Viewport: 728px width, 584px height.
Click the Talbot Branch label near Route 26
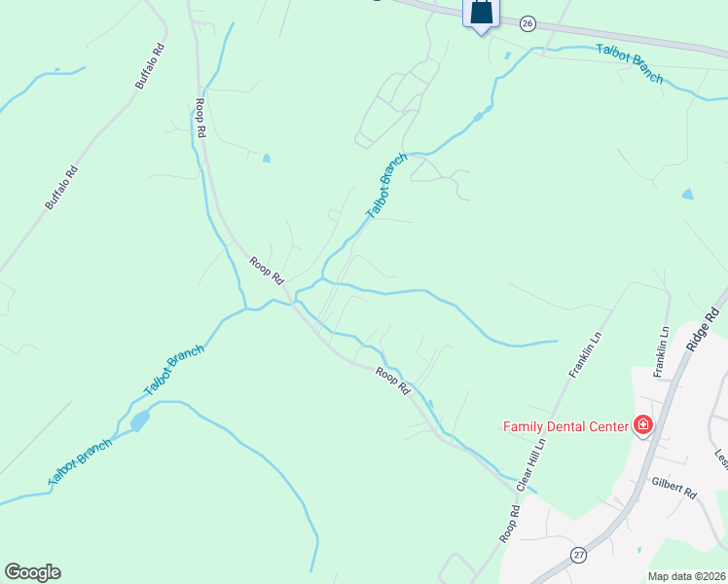630,63
